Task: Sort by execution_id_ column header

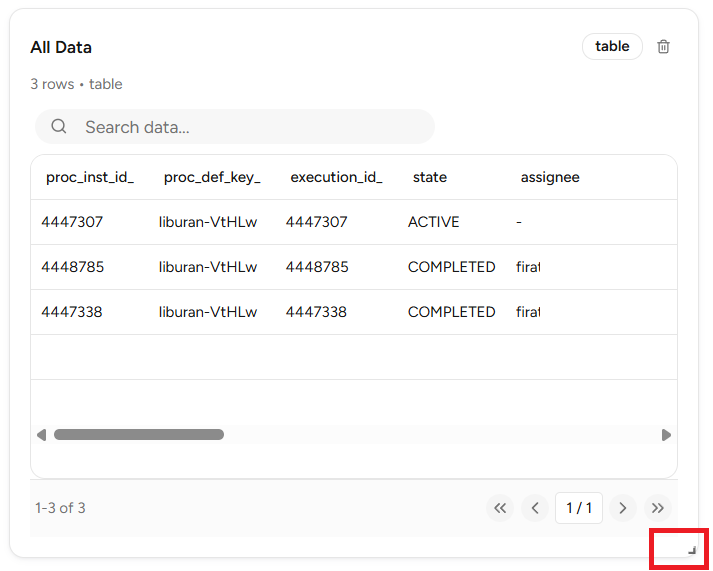Action: [x=336, y=177]
